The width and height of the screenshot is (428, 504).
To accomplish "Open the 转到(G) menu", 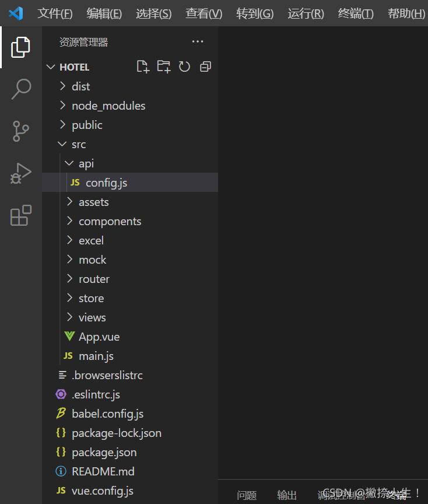I will coord(255,13).
